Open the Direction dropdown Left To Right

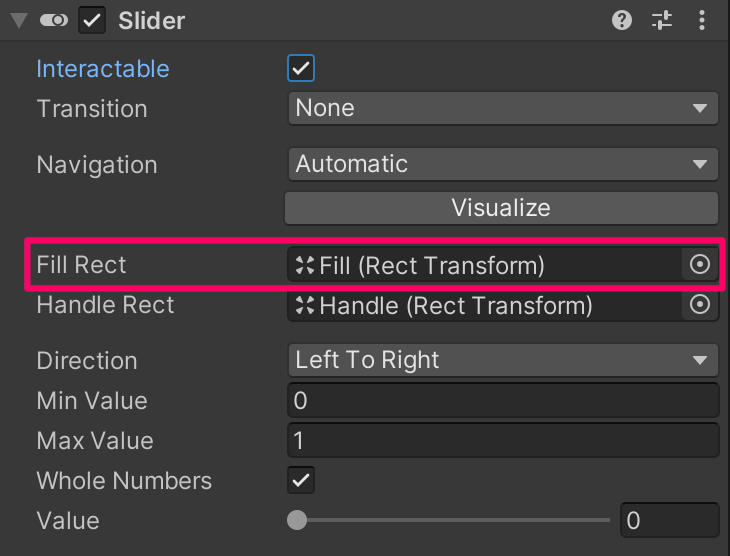(x=503, y=360)
